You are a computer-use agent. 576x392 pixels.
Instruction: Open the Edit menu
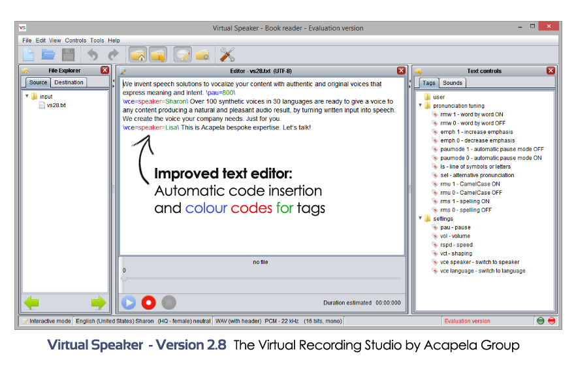40,41
